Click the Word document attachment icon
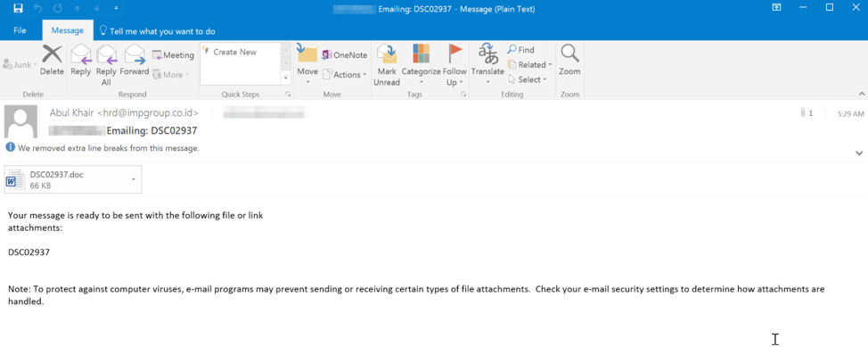Image resolution: width=868 pixels, height=347 pixels. click(15, 180)
